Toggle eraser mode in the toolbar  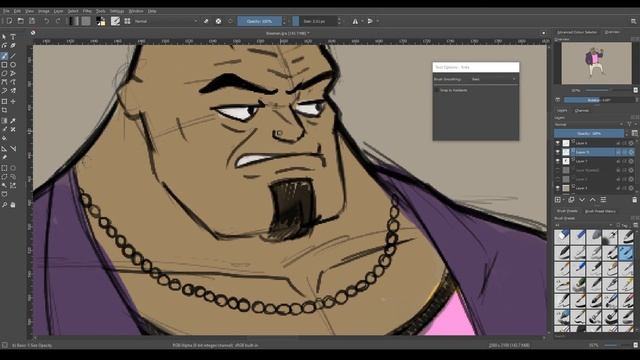206,21
